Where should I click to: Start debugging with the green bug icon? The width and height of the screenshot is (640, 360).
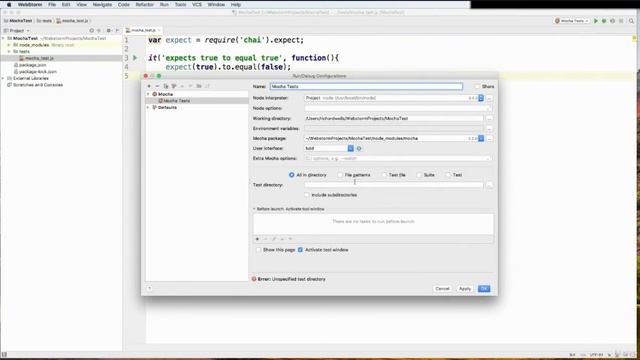point(604,21)
